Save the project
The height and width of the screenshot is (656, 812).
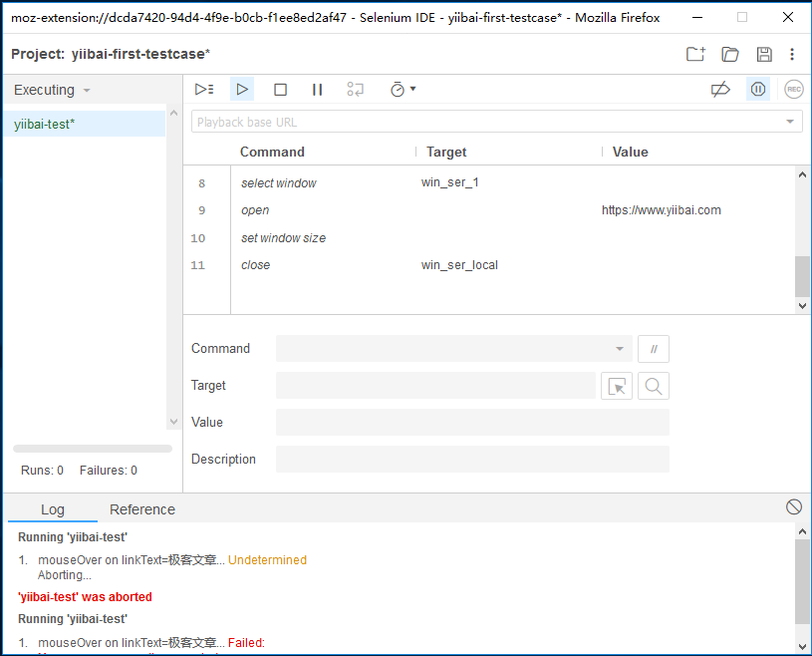point(764,55)
